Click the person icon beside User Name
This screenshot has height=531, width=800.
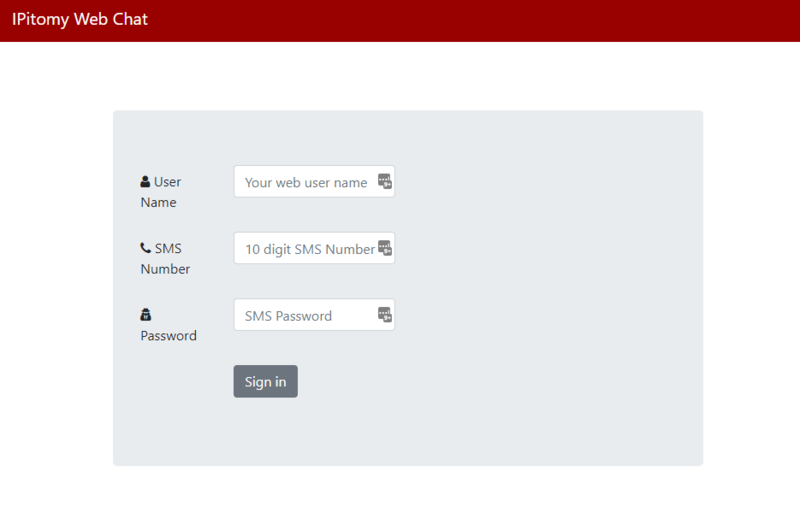click(145, 182)
